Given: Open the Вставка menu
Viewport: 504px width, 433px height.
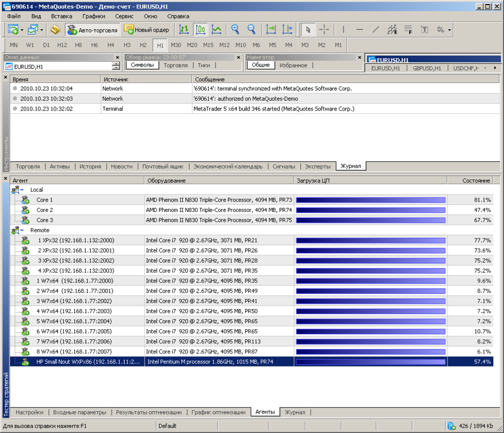Looking at the screenshot, I should [x=62, y=16].
